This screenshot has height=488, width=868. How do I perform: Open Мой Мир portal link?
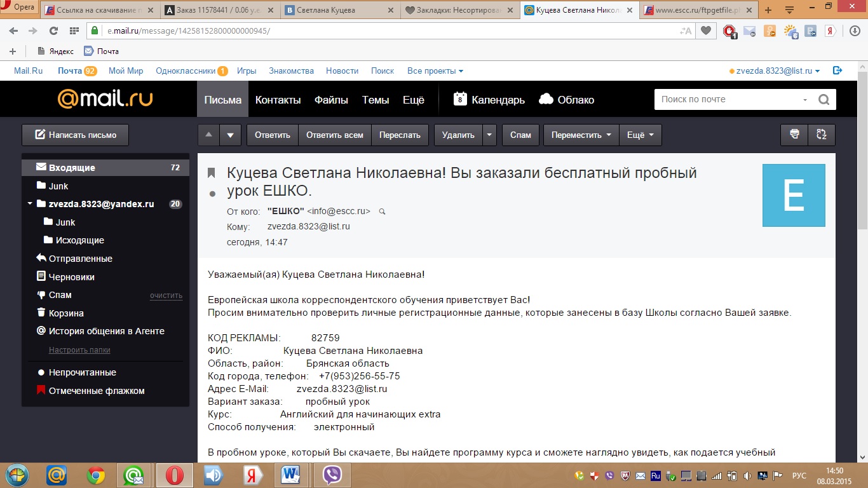(x=126, y=71)
